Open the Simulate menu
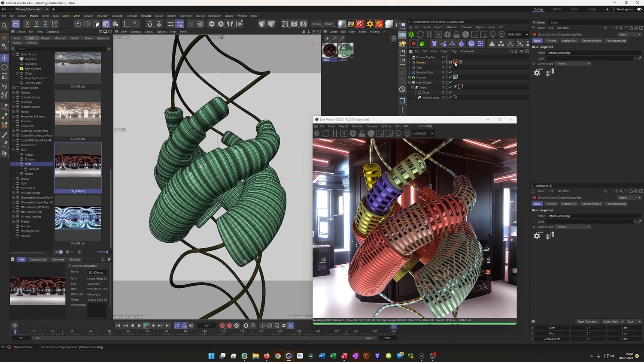 pos(146,16)
